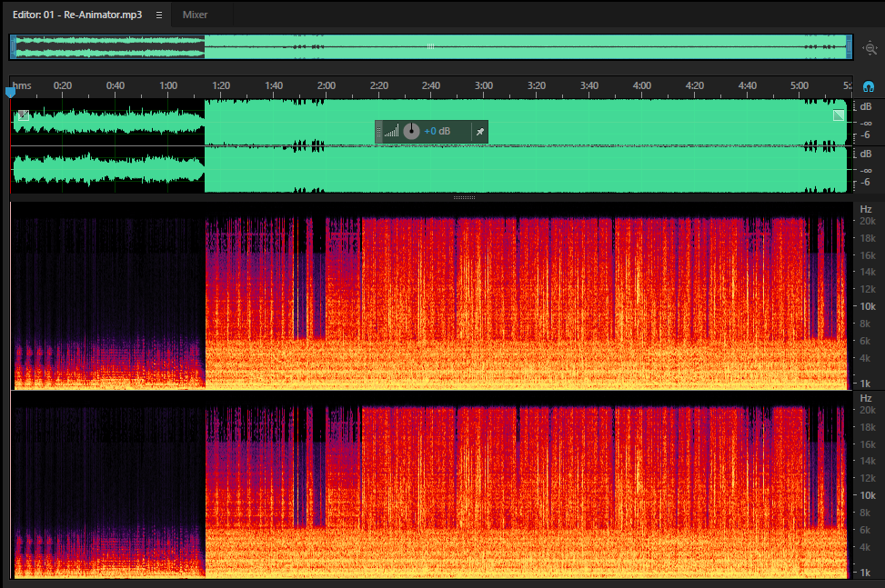This screenshot has width=885, height=588.
Task: Click the HUD volume bars icon
Action: (x=391, y=132)
